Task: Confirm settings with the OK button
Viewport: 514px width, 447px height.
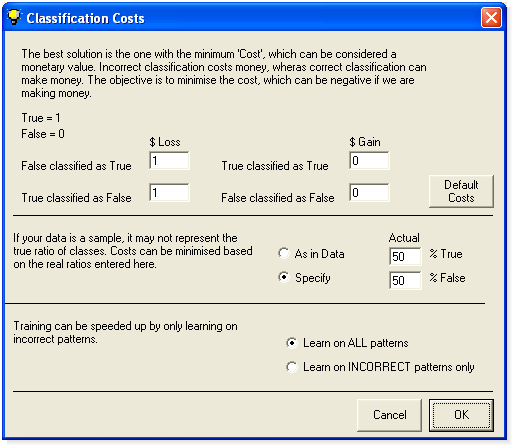Action: click(461, 415)
